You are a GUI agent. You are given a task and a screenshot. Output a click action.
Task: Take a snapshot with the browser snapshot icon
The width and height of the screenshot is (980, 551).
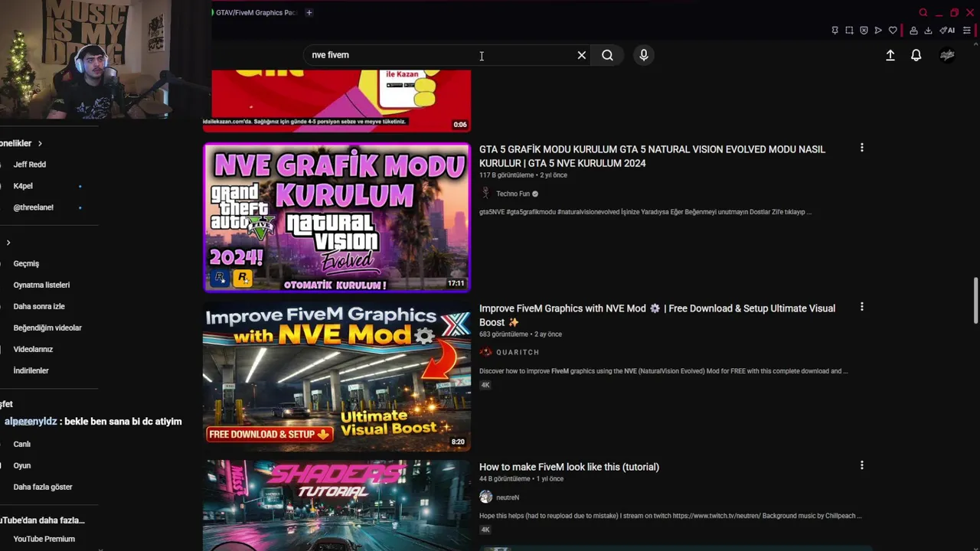(849, 31)
